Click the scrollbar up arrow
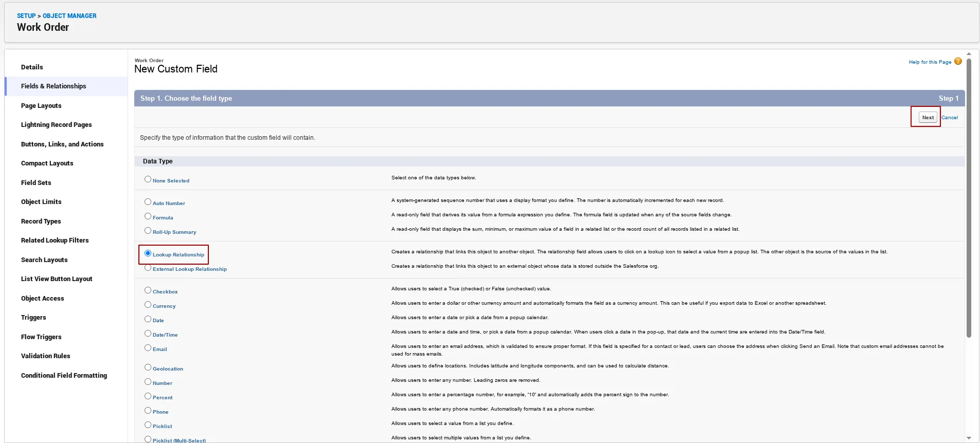The width and height of the screenshot is (980, 443). pyautogui.click(x=969, y=53)
